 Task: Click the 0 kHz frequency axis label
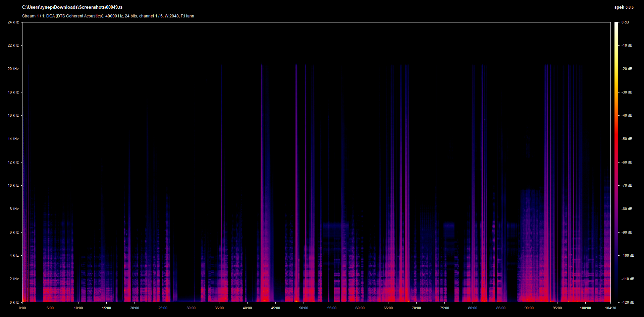click(x=14, y=302)
